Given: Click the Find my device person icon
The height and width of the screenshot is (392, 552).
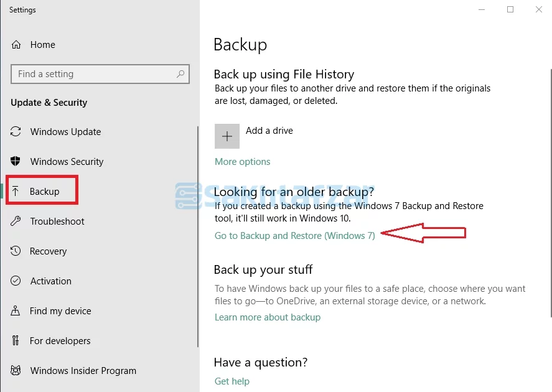Looking at the screenshot, I should coord(16,311).
